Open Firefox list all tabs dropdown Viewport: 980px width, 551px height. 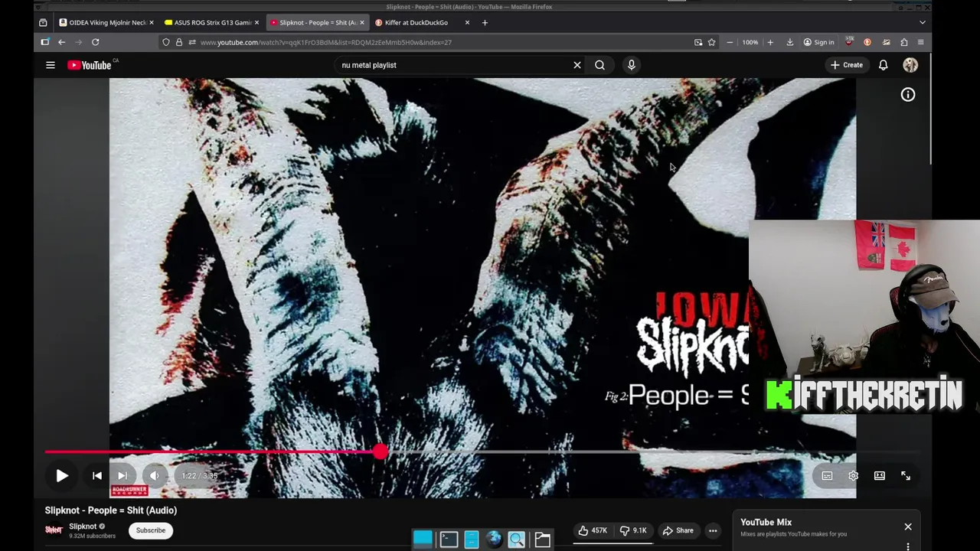click(x=923, y=22)
